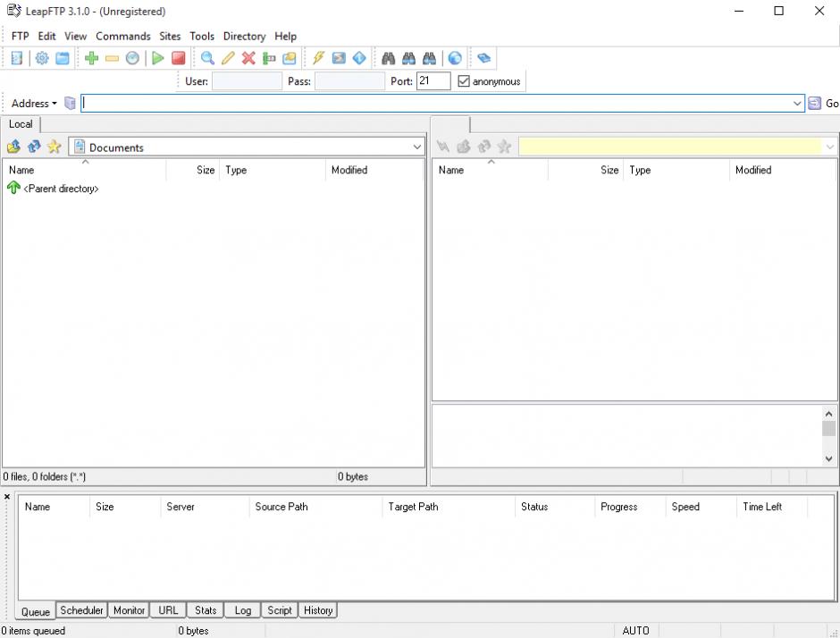Close the queue panel with x
The image size is (840, 638).
pos(7,497)
